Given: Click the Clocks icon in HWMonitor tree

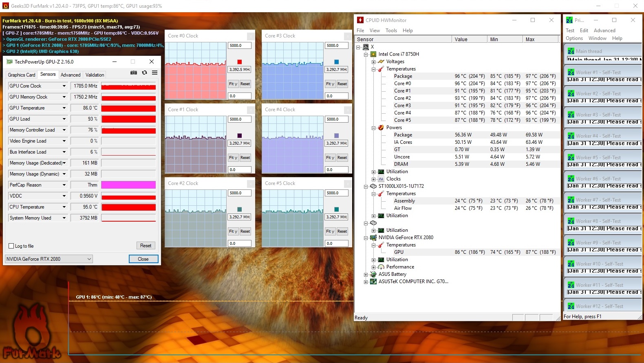Looking at the screenshot, I should point(381,179).
